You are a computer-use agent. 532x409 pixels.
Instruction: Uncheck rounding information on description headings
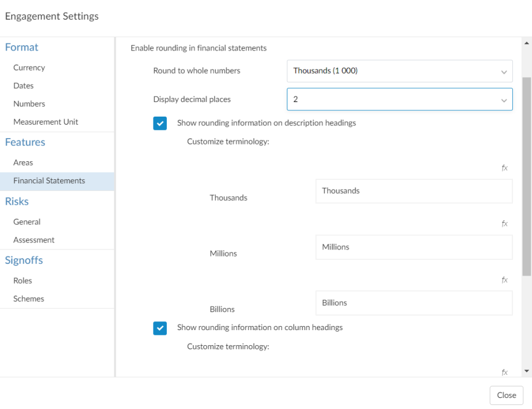[160, 123]
